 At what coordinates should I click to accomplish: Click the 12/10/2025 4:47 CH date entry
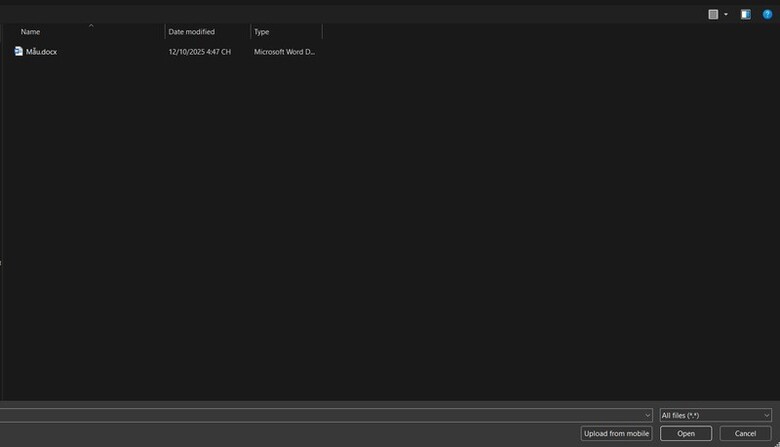199,51
